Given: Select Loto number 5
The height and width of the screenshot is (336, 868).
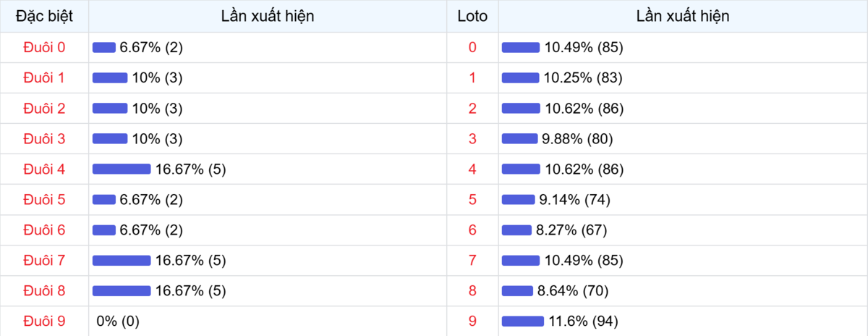Looking at the screenshot, I should pyautogui.click(x=472, y=200).
